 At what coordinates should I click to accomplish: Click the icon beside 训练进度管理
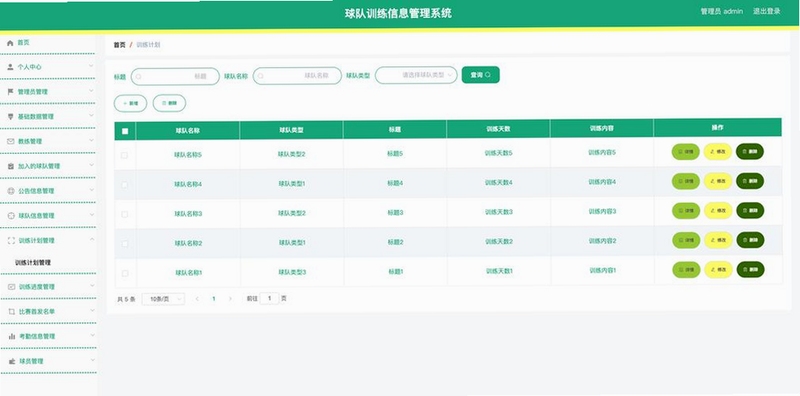pyautogui.click(x=12, y=287)
